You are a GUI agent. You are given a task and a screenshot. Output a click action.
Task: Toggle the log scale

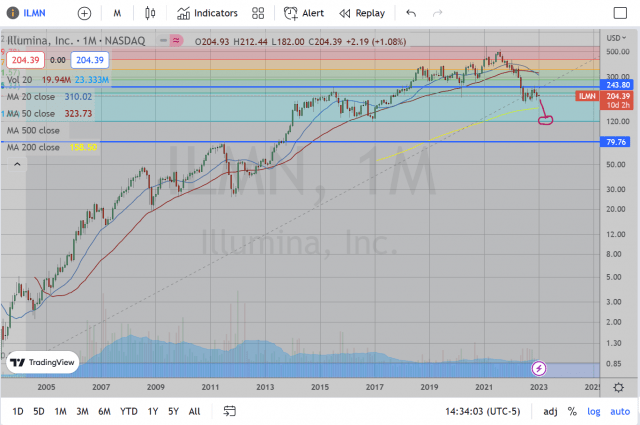click(x=594, y=411)
